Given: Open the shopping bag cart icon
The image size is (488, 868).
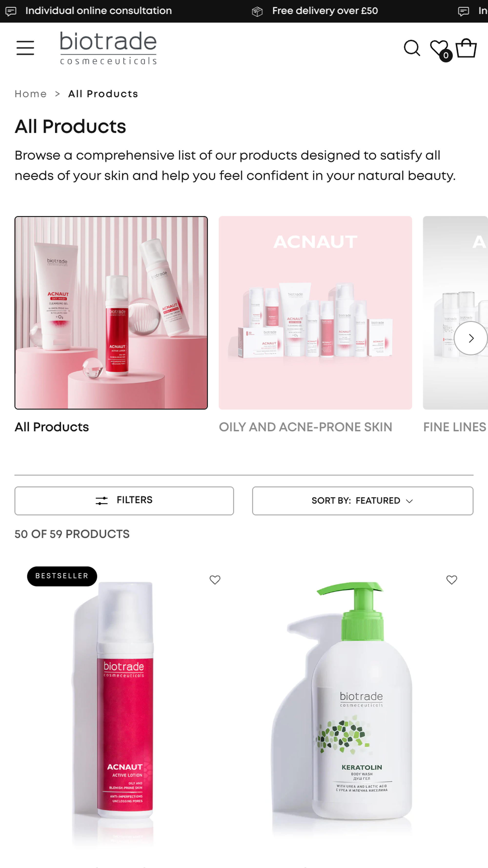Looking at the screenshot, I should 466,48.
